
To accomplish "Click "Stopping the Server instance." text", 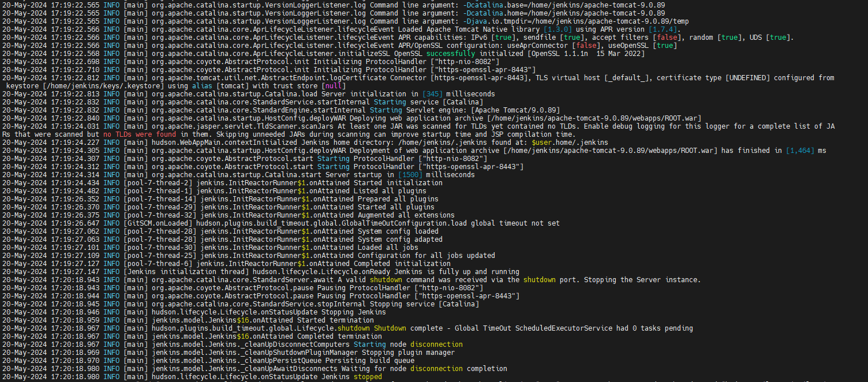I will [x=643, y=279].
